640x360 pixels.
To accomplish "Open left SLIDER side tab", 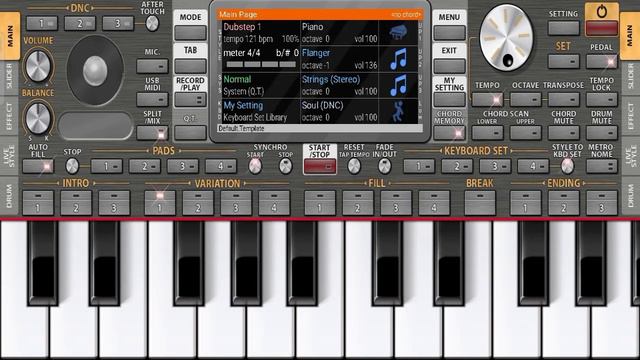I will 9,77.
